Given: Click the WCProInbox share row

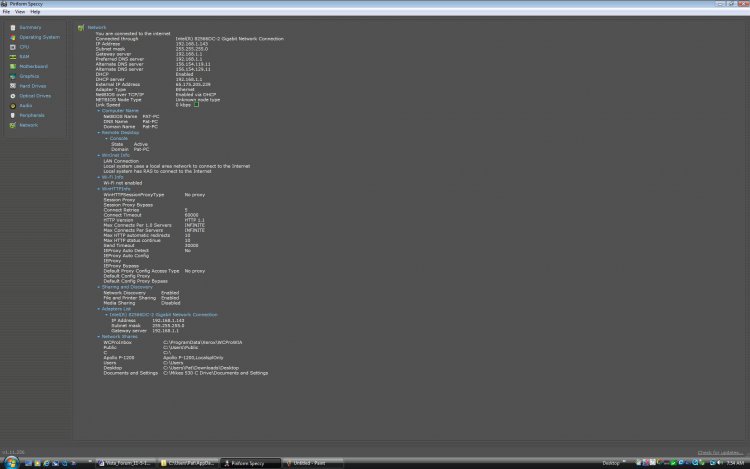Looking at the screenshot, I should click(x=173, y=343).
